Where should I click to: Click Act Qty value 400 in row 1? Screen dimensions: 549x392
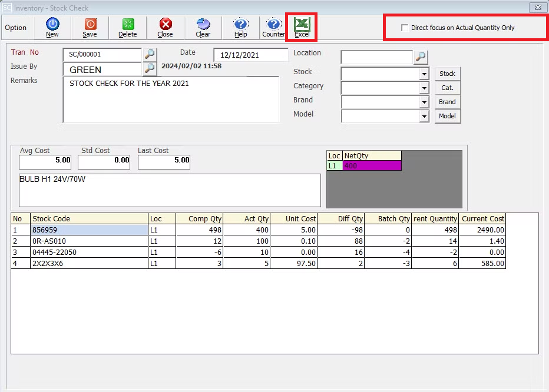tap(246, 230)
